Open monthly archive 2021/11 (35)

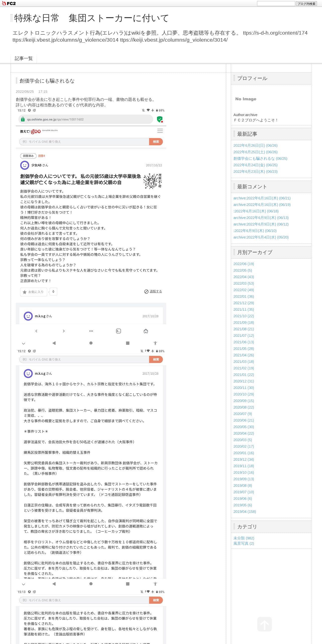coord(244,309)
